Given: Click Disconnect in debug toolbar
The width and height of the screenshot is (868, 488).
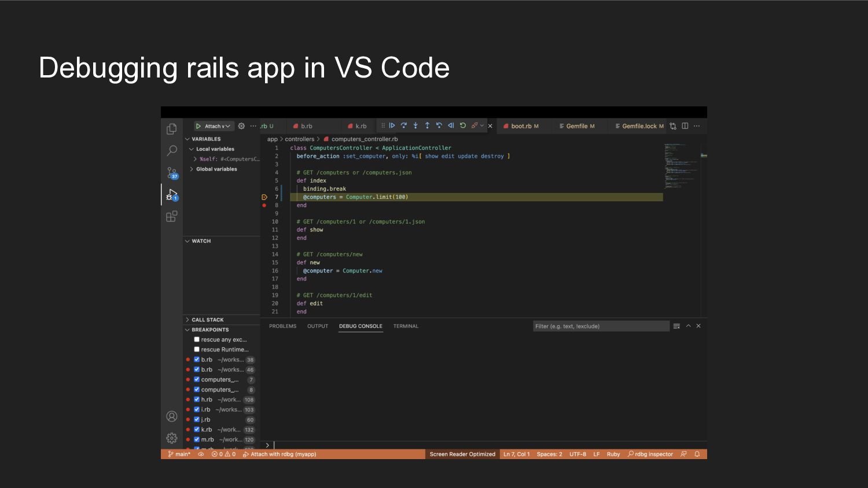Looking at the screenshot, I should point(475,125).
